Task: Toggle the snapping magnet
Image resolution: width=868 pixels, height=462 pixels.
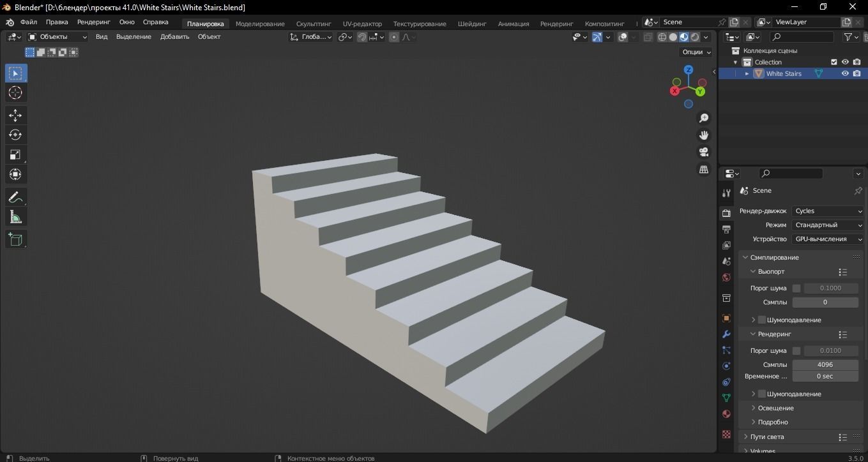Action: coord(362,37)
